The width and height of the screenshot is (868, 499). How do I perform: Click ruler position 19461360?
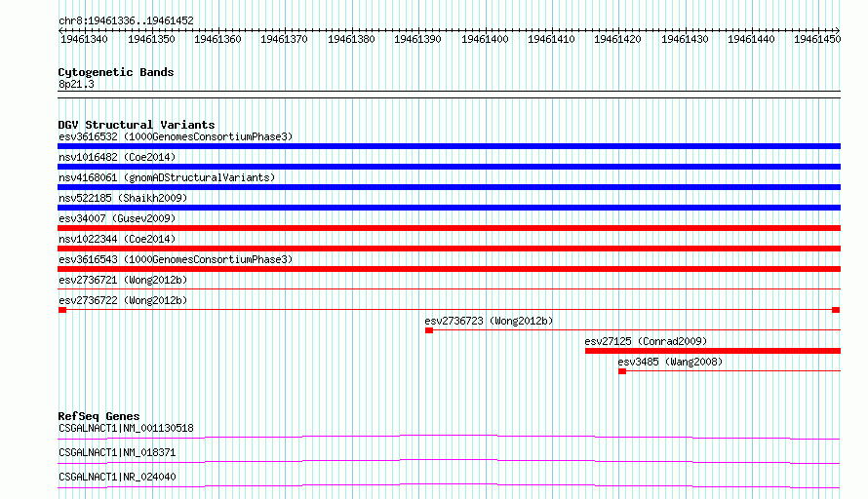pyautogui.click(x=217, y=39)
